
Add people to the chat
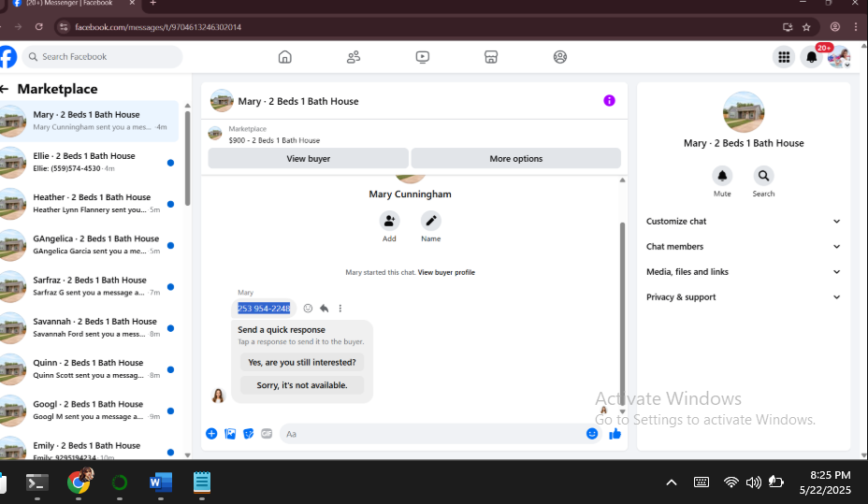point(389,221)
